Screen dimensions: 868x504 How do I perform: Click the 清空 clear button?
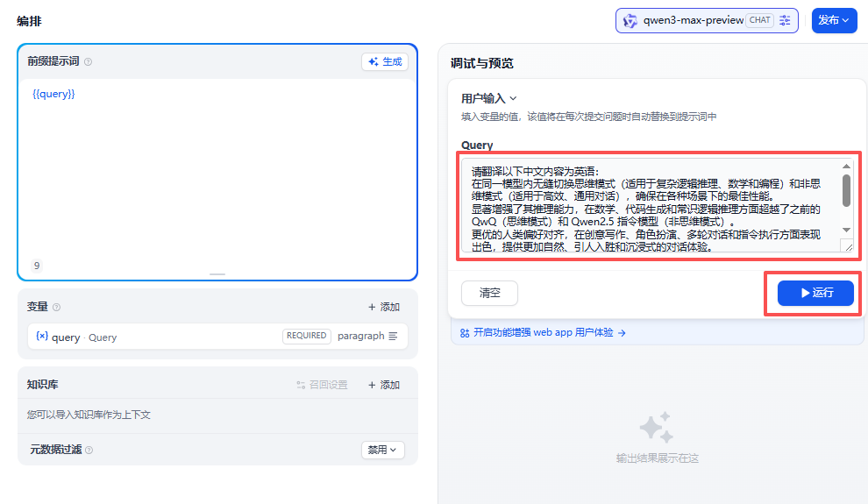click(489, 293)
